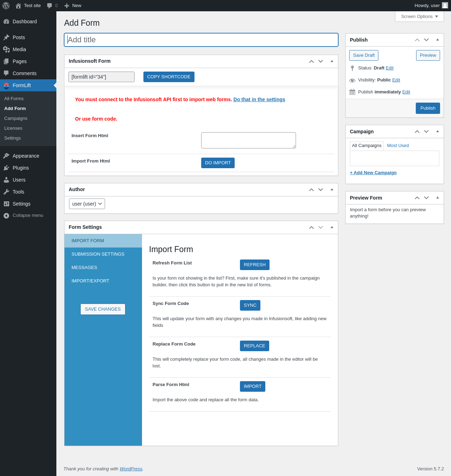Click the Import button for Parse Form Html
451x476 pixels.
coord(253,386)
